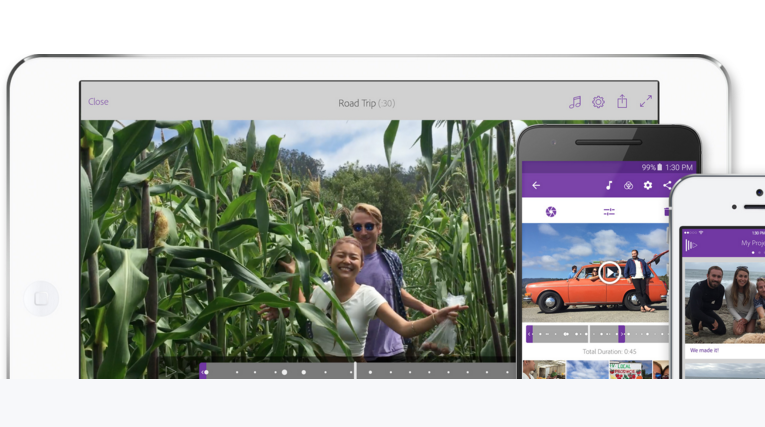Select the first clip thumbnail on Android phone
The image size is (765, 427).
544,369
